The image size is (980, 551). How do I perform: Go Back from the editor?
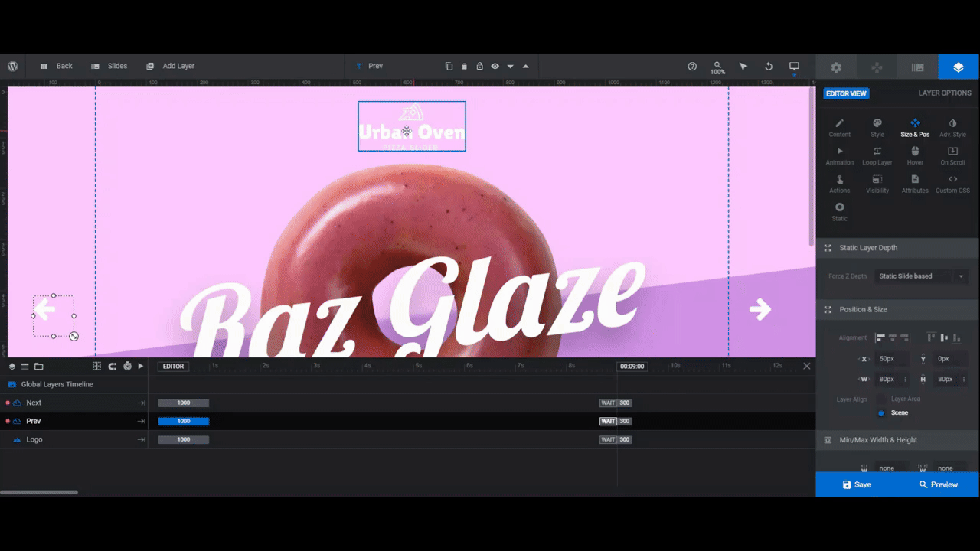[x=56, y=67]
